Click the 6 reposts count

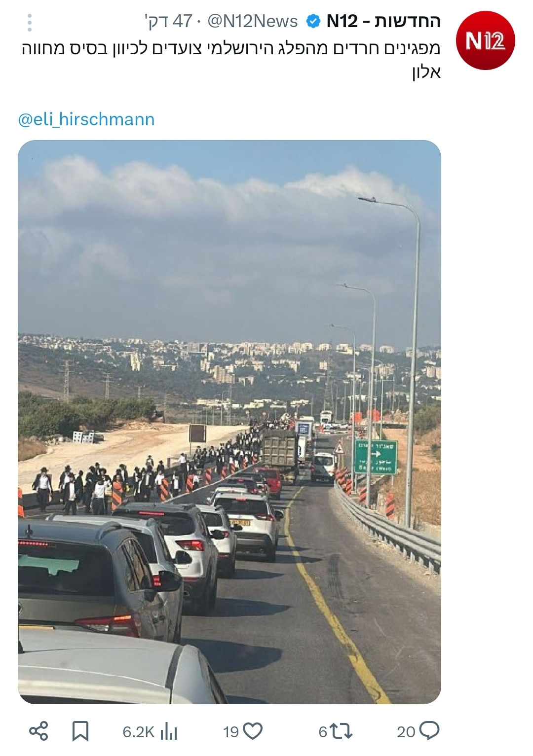(x=323, y=732)
